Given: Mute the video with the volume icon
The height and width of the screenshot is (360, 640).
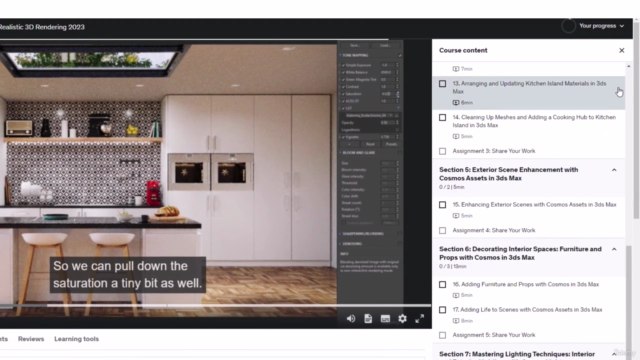Looking at the screenshot, I should (351, 319).
